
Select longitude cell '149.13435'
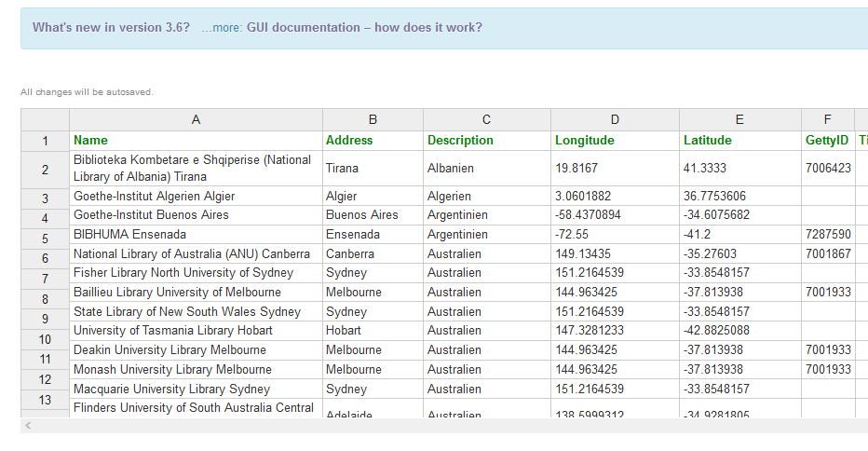click(615, 253)
